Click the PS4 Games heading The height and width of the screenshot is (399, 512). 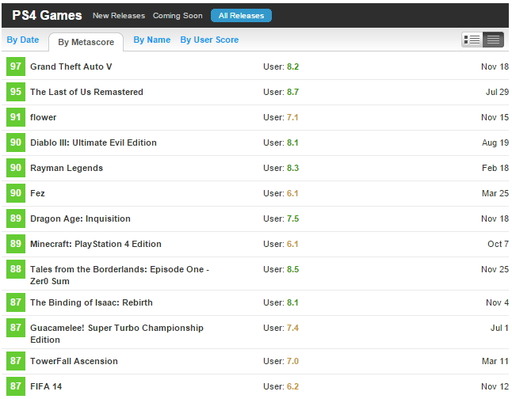point(47,15)
